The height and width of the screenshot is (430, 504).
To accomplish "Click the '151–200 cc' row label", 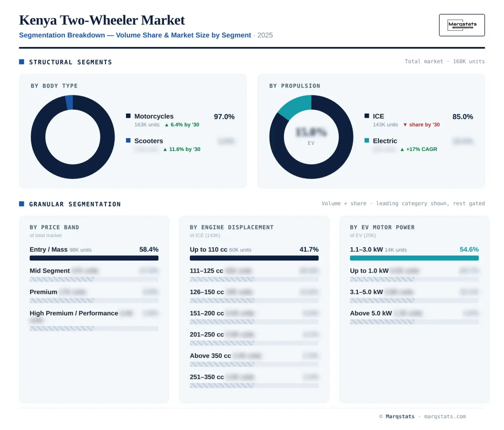I will click(x=207, y=313).
